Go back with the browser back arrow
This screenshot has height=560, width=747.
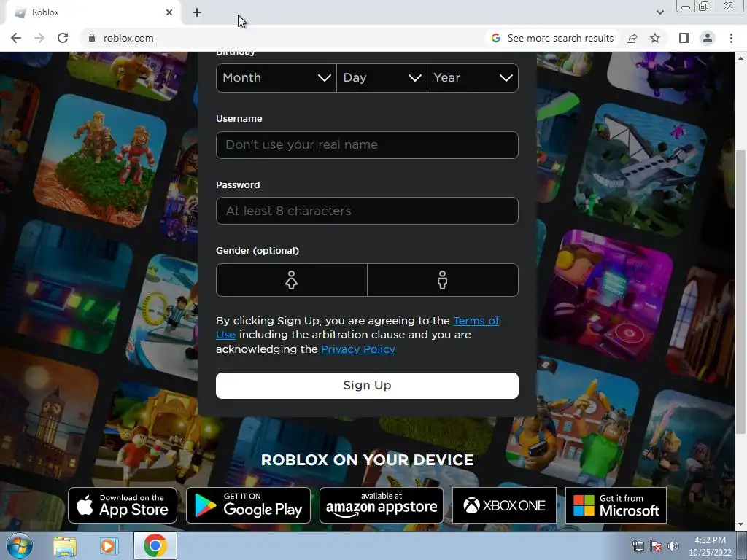pos(16,38)
